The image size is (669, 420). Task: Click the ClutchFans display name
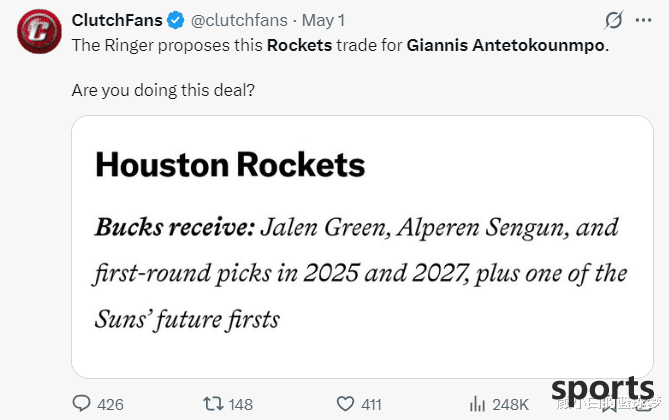117,20
